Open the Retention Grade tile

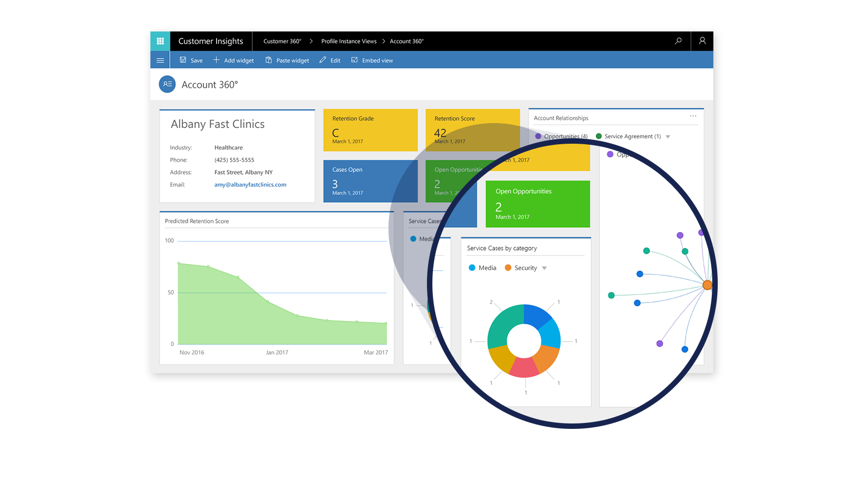(371, 130)
